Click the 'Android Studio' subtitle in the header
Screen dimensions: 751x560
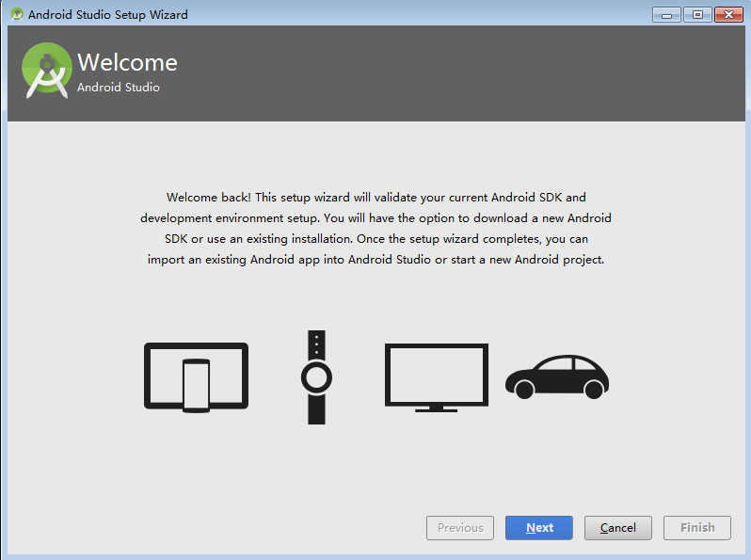[119, 88]
